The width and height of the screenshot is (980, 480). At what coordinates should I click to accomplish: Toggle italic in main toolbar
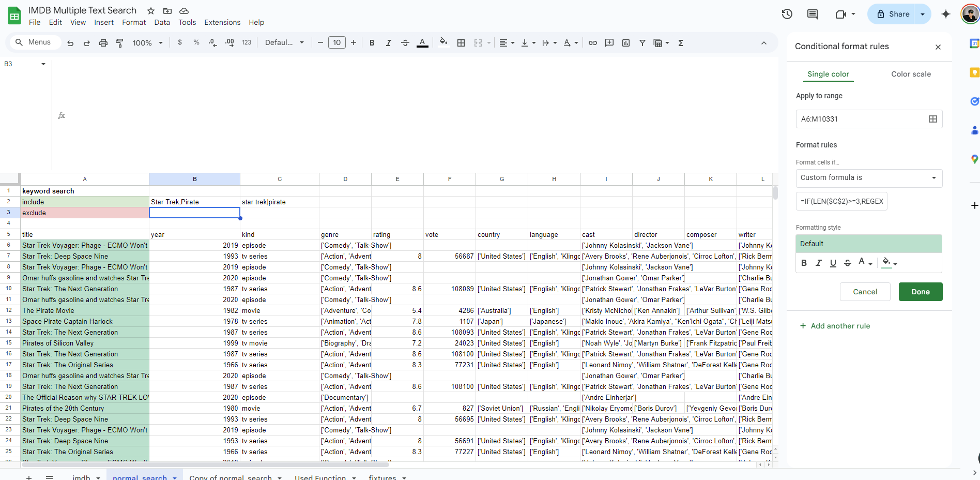click(x=388, y=43)
